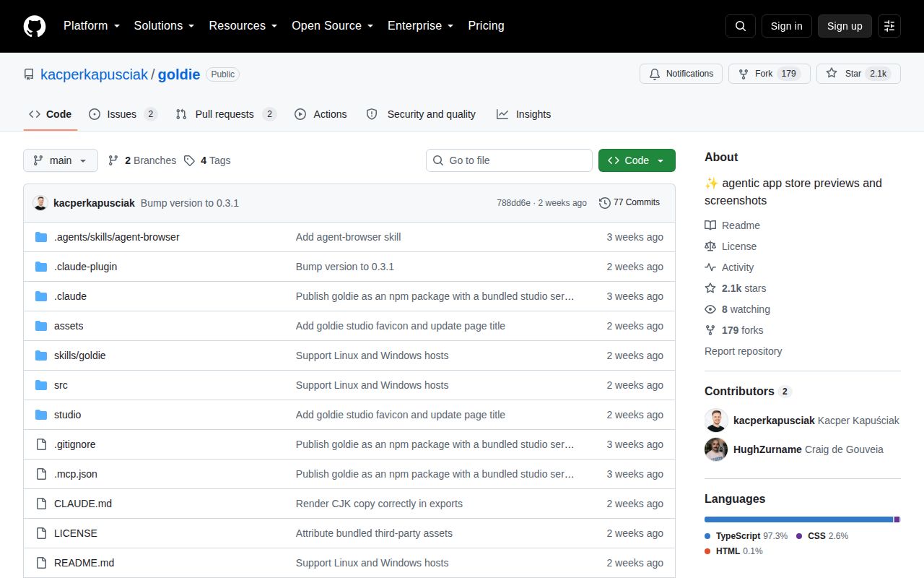The image size is (924, 578).
Task: Expand the Solutions menu
Action: click(164, 26)
